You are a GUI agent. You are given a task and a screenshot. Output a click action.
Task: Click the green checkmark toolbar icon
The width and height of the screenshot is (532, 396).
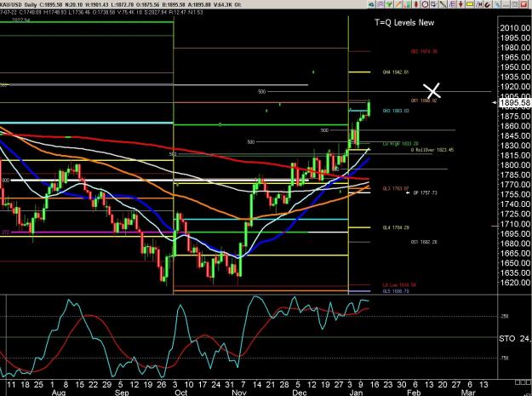(x=389, y=4)
